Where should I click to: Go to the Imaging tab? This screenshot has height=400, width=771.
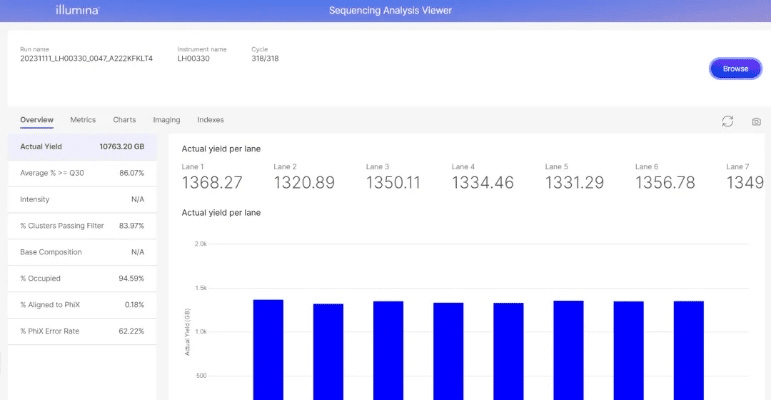point(166,120)
